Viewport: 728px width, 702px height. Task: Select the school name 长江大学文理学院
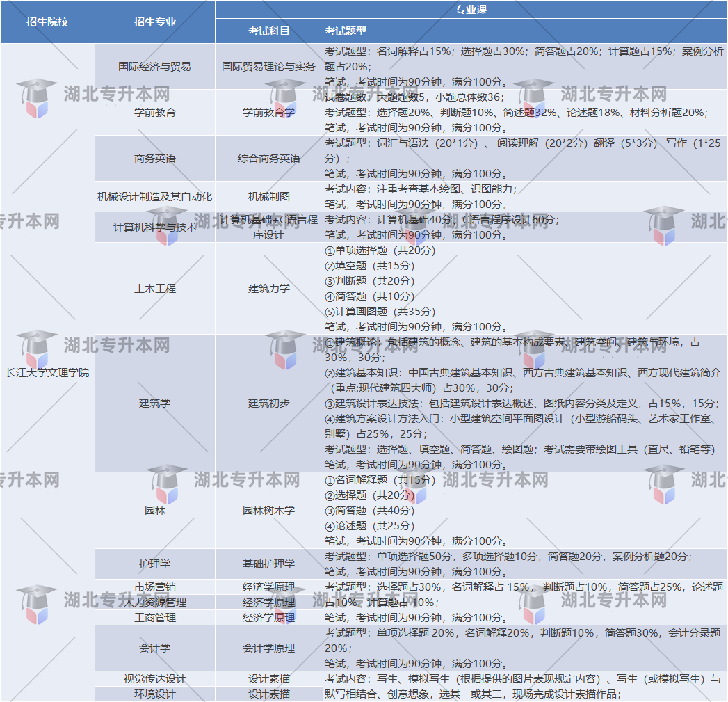tap(47, 373)
